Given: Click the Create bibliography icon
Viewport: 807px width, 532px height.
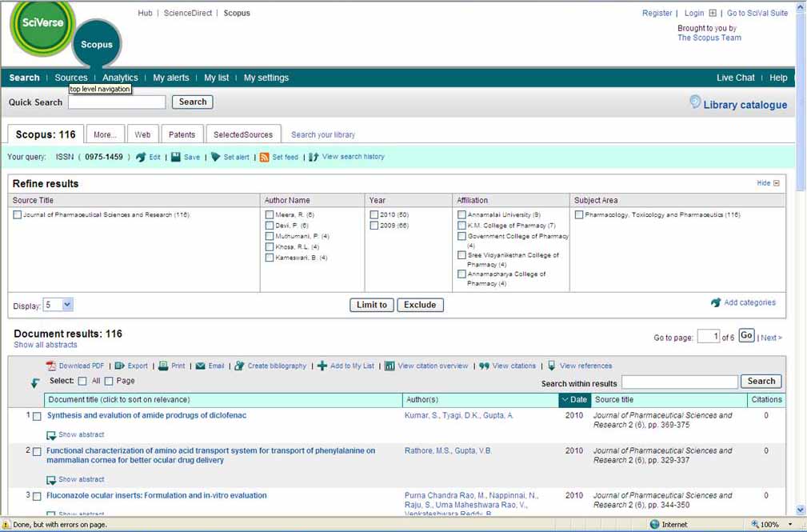Looking at the screenshot, I should click(x=239, y=366).
